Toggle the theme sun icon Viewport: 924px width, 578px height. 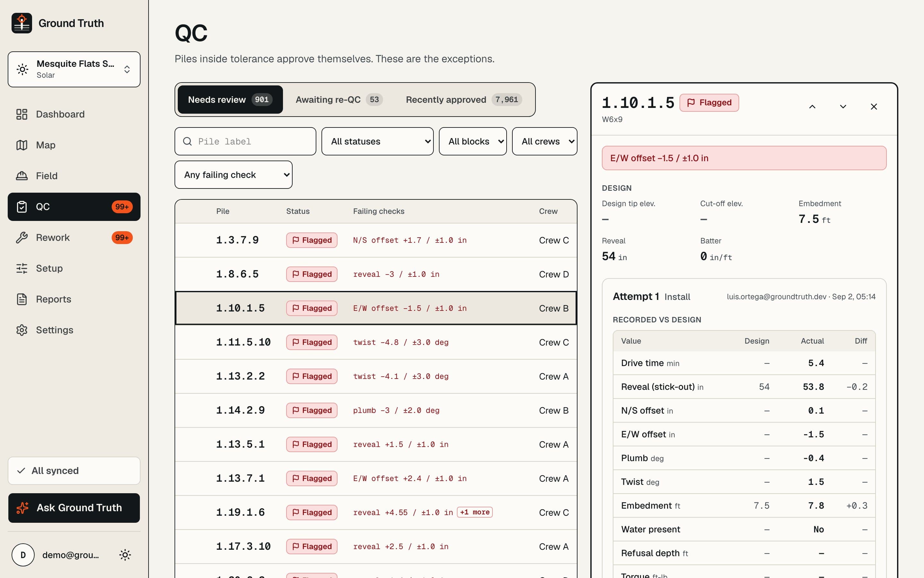tap(125, 555)
